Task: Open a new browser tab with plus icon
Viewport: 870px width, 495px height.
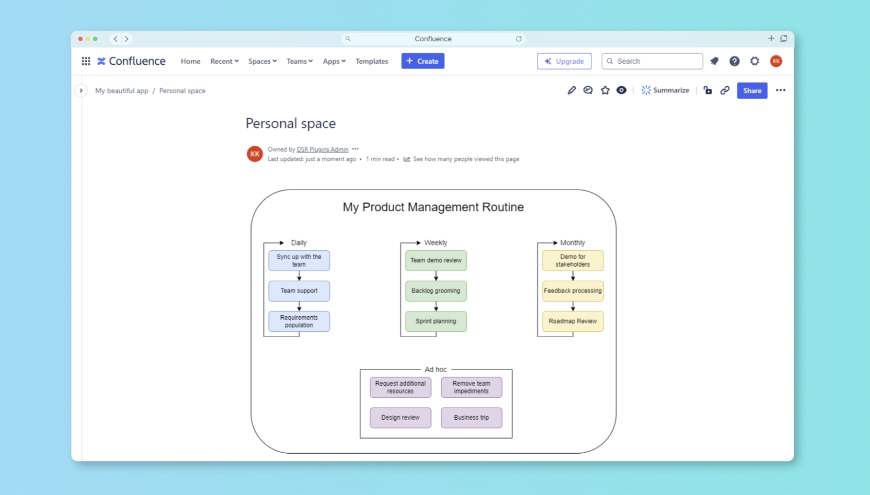Action: coord(771,38)
